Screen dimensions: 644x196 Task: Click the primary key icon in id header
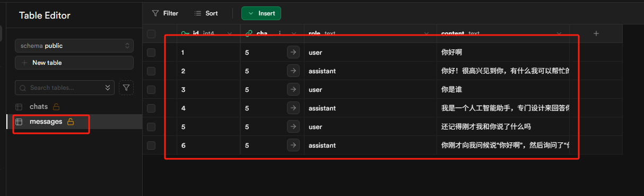185,33
